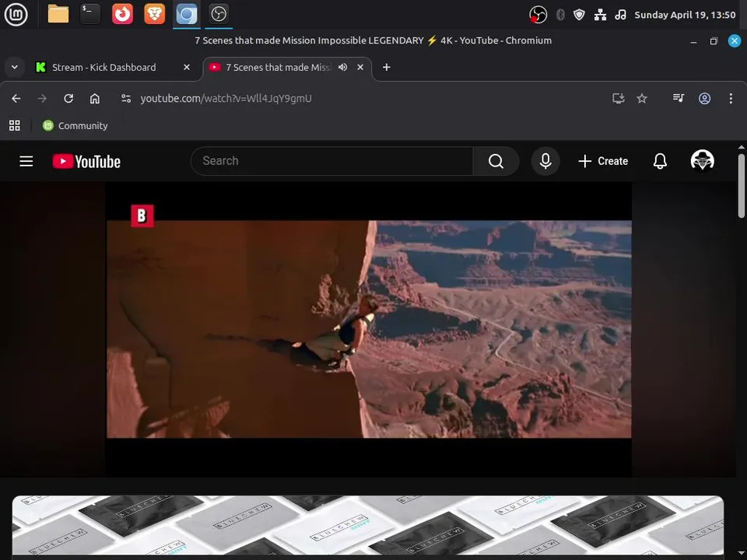The height and width of the screenshot is (560, 747).
Task: Launch the Files folder from the panel
Action: point(58,14)
